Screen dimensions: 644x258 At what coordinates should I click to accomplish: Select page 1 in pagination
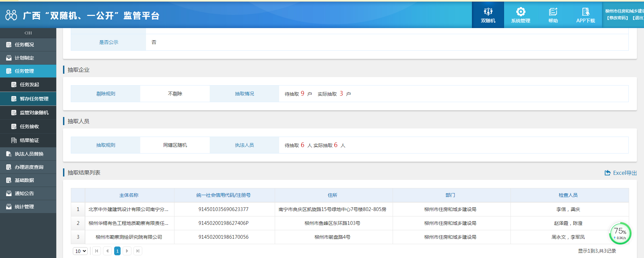pyautogui.click(x=117, y=251)
